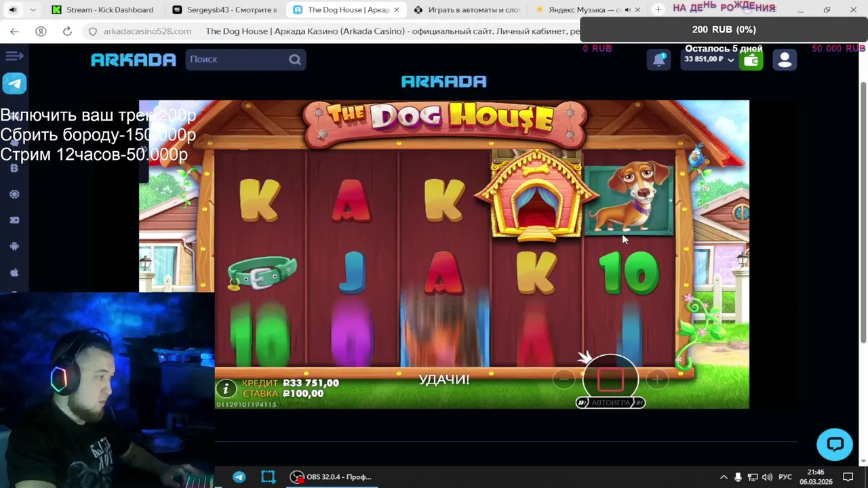Image resolution: width=868 pixels, height=488 pixels.
Task: Close The Dog House browser tab
Action: click(x=397, y=10)
